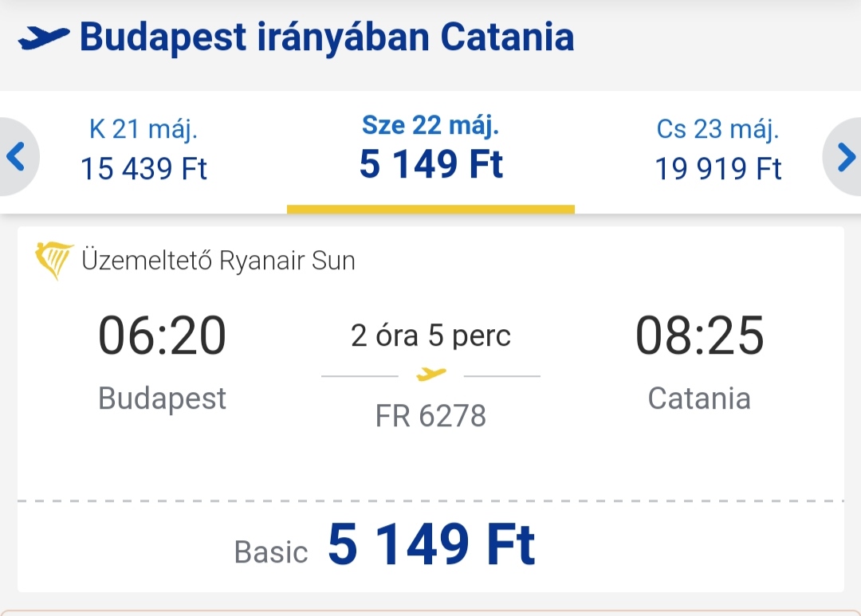Click the airplane icon beside Budapest heading
861x616 pixels.
click(44, 38)
